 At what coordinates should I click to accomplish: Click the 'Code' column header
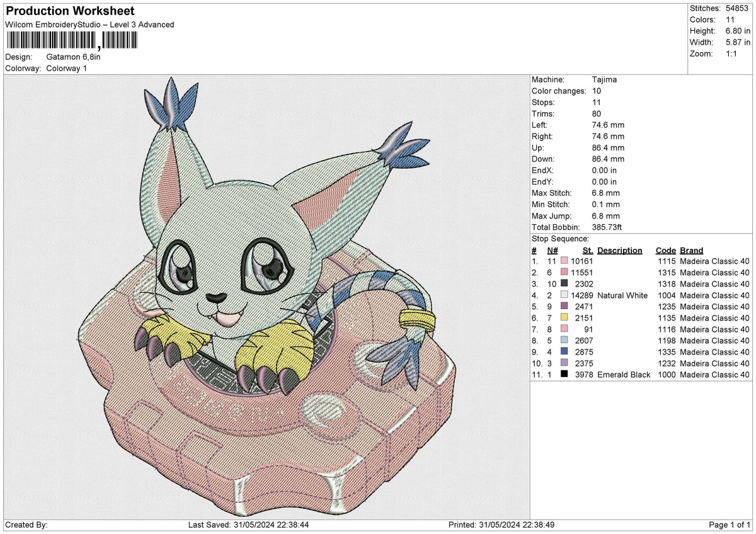pyautogui.click(x=665, y=250)
